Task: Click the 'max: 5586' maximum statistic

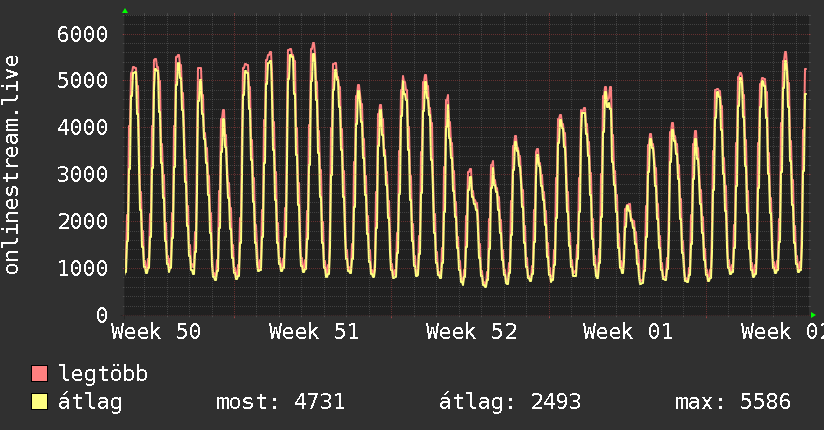Action: 733,403
